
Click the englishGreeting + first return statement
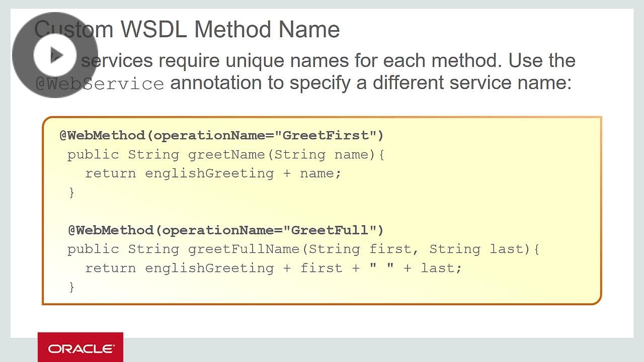(x=274, y=268)
